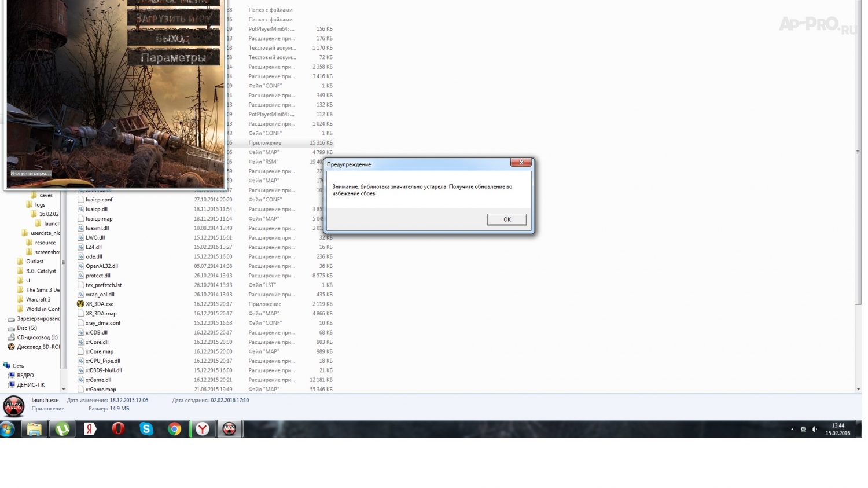Confirm the warning dialog with OK
This screenshot has width=868, height=488.
[506, 219]
